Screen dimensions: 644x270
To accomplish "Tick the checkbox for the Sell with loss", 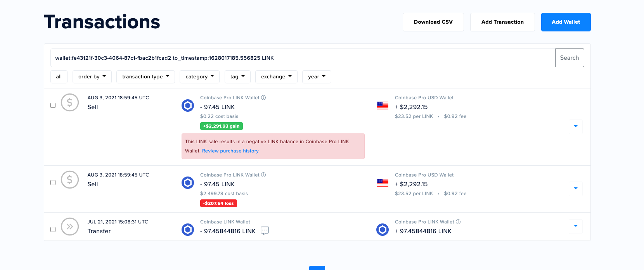I will pyautogui.click(x=53, y=183).
